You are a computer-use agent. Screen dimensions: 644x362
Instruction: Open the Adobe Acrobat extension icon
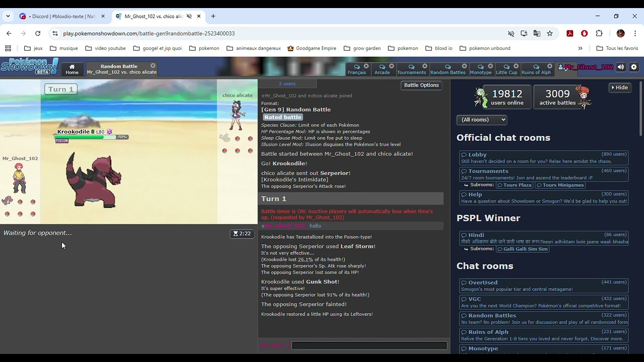tap(570, 33)
